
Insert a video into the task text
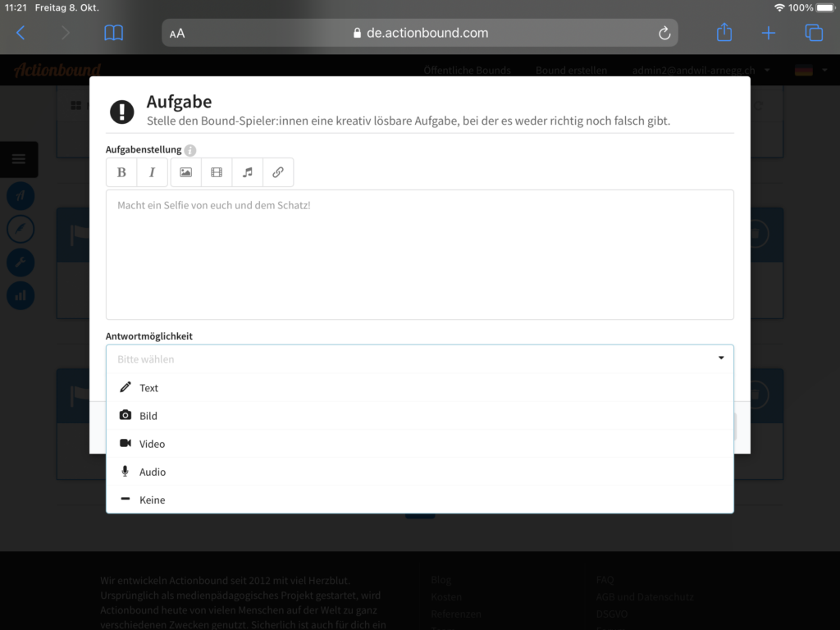[217, 172]
